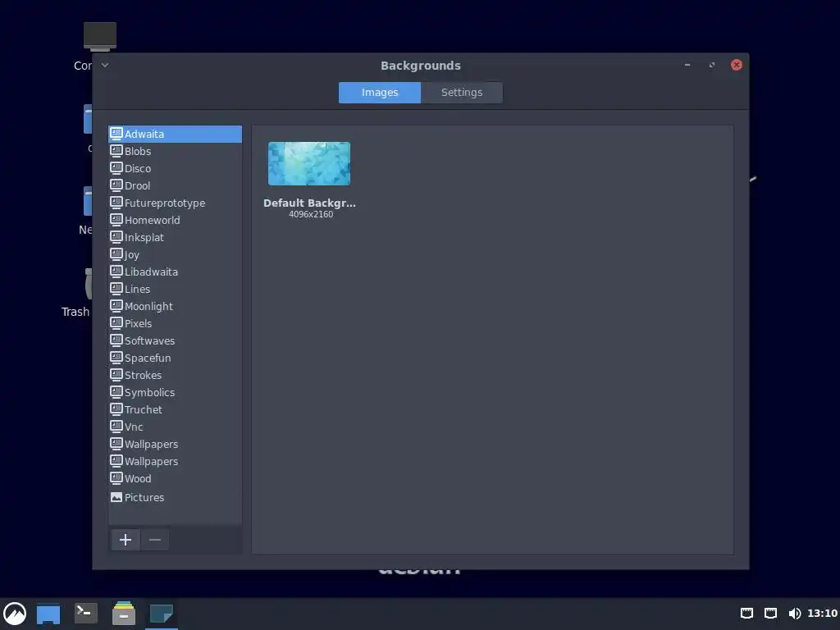Minimize the Backgrounds window

tap(687, 65)
